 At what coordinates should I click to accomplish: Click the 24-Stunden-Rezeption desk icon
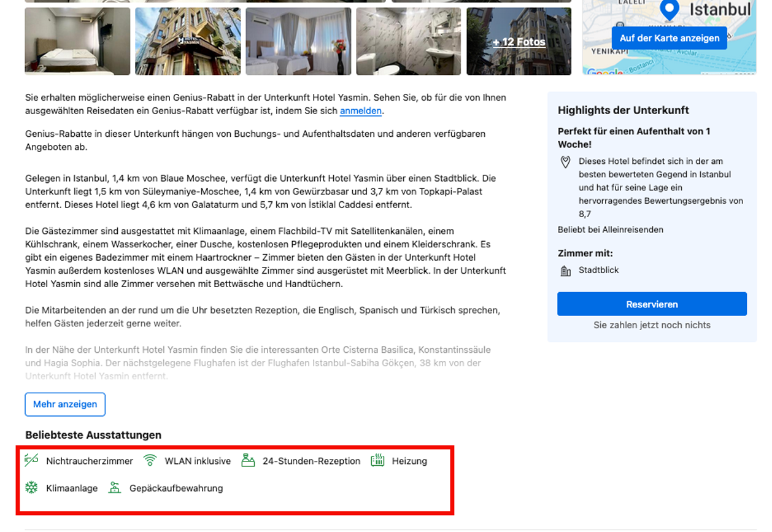248,460
